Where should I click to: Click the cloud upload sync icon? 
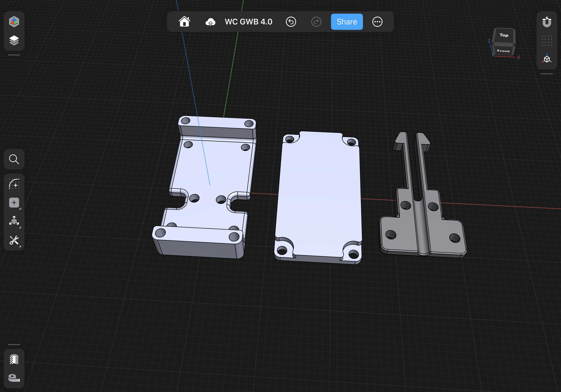(x=210, y=22)
